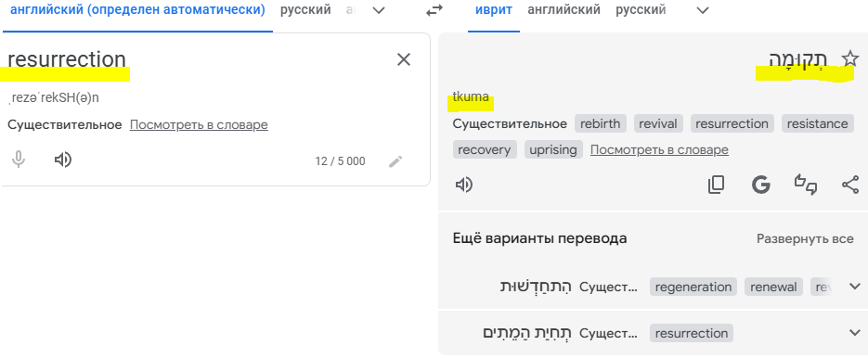Open target language dropdown list
This screenshot has height=358, width=868.
click(x=703, y=10)
